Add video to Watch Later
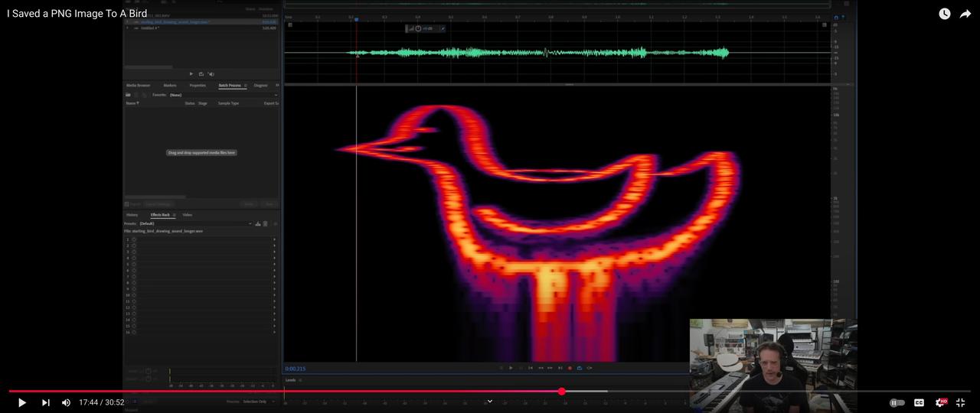The height and width of the screenshot is (413, 980). [944, 14]
